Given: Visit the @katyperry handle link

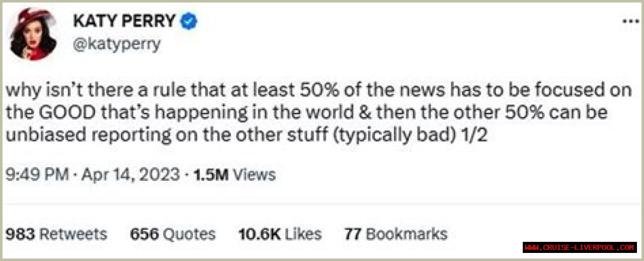Looking at the screenshot, I should pos(117,44).
